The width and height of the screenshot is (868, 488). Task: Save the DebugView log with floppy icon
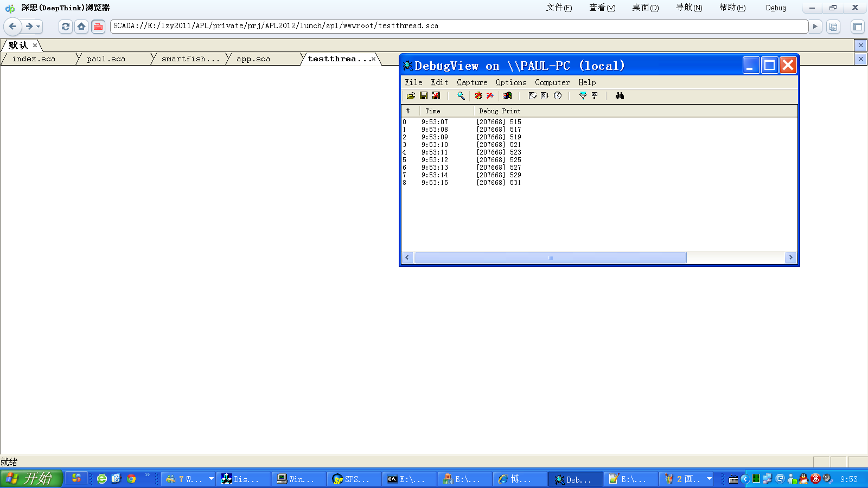click(424, 96)
